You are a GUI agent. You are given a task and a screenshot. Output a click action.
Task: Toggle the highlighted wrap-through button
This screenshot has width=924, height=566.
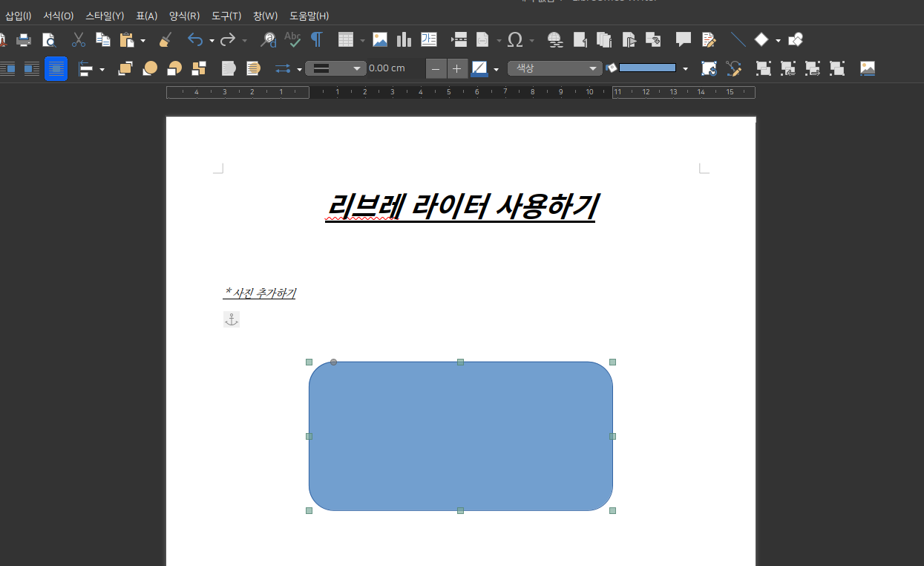(56, 69)
